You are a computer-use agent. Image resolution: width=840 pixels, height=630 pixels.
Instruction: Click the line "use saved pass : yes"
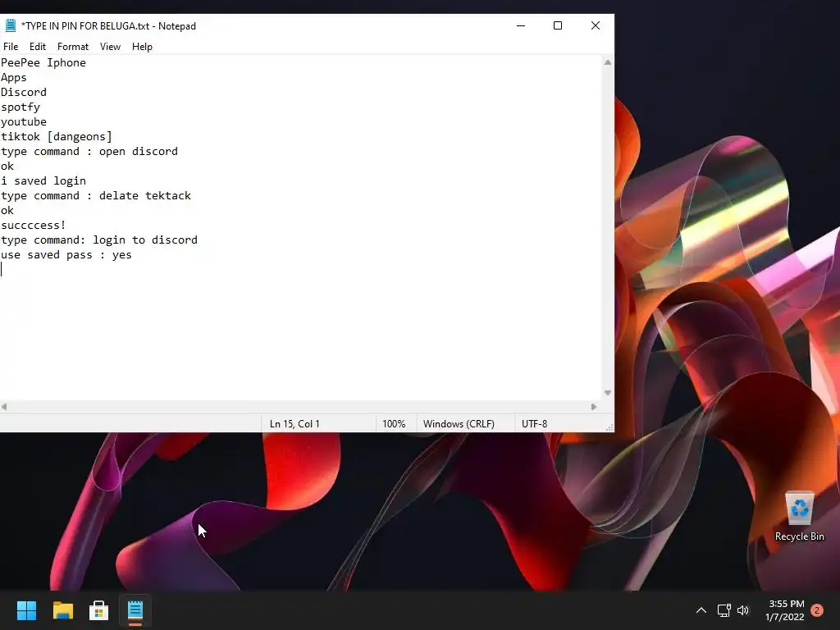[x=66, y=255]
